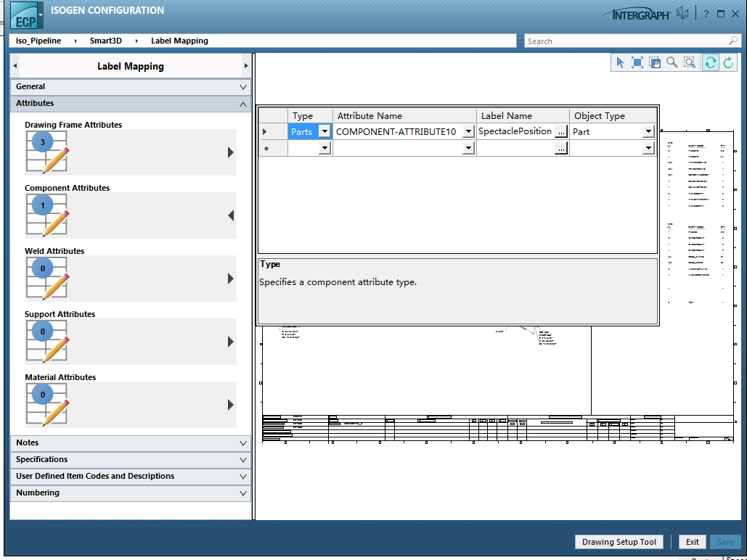747x560 pixels.
Task: Click the Exit button
Action: point(693,542)
